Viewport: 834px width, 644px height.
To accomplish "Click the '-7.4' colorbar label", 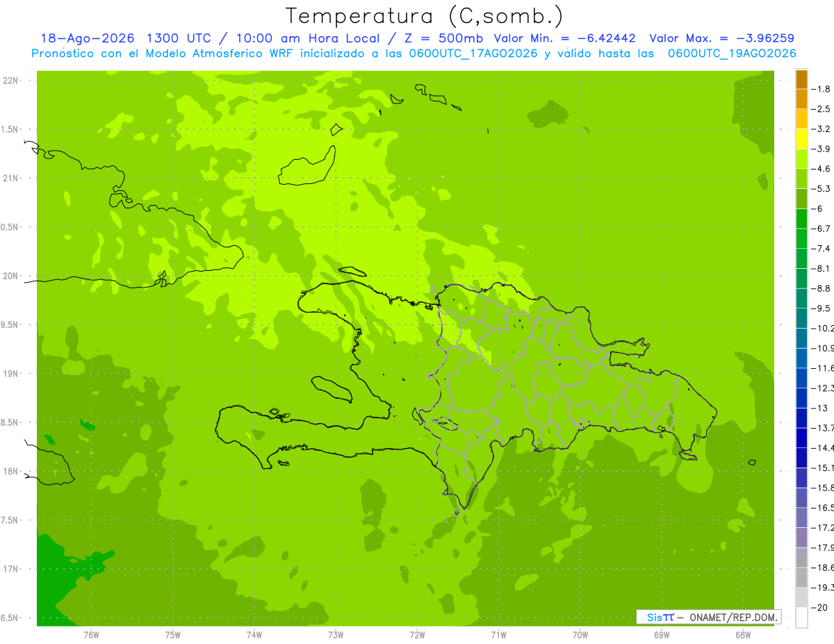I will (821, 249).
